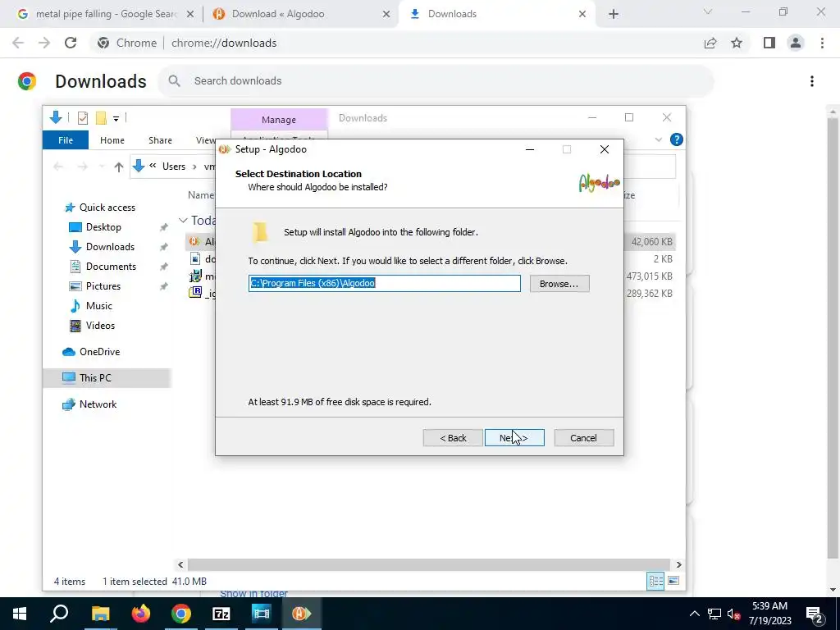Viewport: 840px width, 630px height.
Task: Click the Explorer Help question mark icon
Action: coord(677,139)
